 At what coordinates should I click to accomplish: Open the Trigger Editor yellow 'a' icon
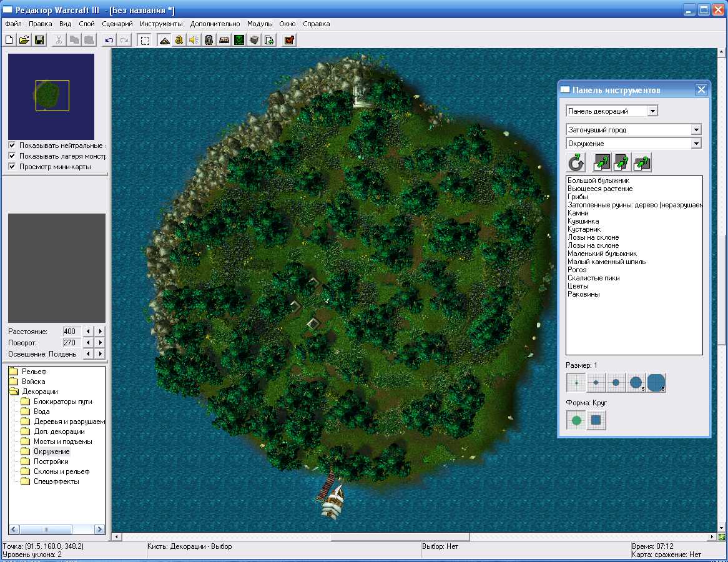179,41
